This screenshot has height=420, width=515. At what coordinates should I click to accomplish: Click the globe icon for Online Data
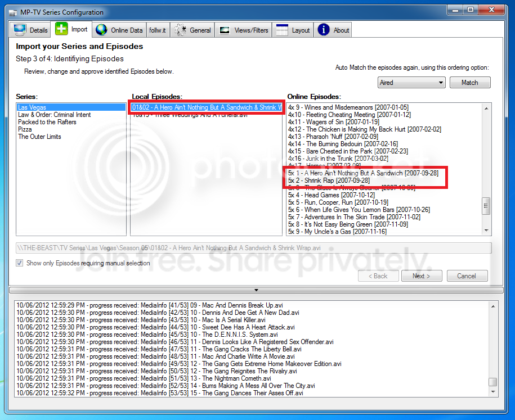point(101,30)
